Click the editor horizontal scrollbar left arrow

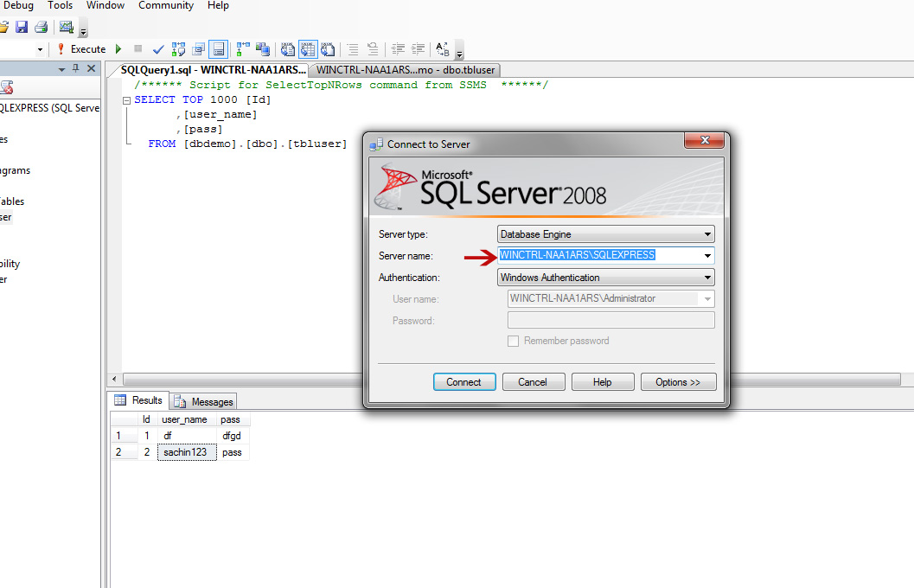point(113,380)
